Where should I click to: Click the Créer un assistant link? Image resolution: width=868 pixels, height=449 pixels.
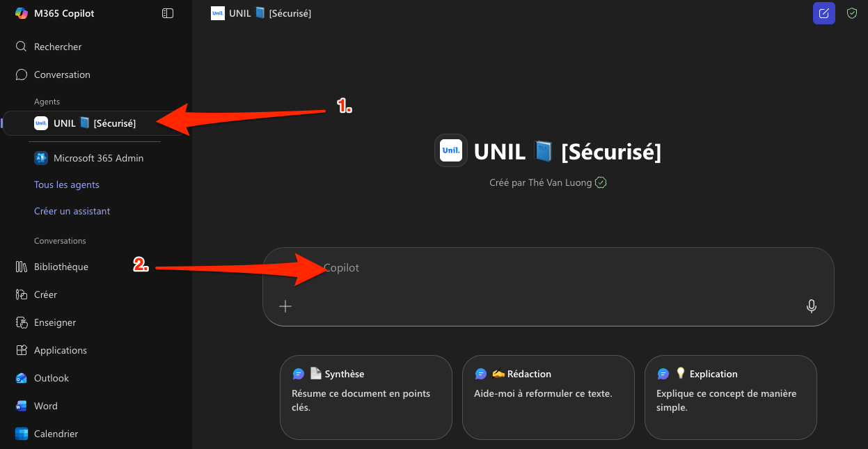click(x=72, y=211)
